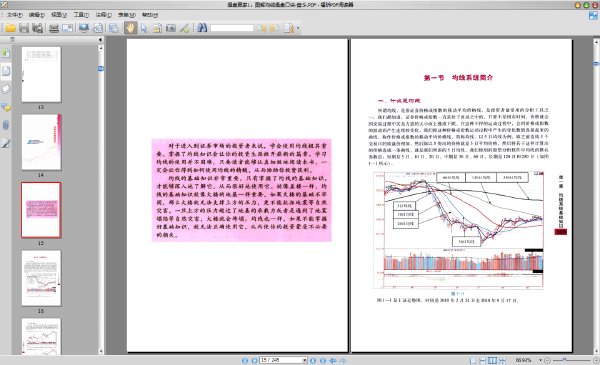
Task: Open the zoom percentage dropdown arrow
Action: pos(541,360)
